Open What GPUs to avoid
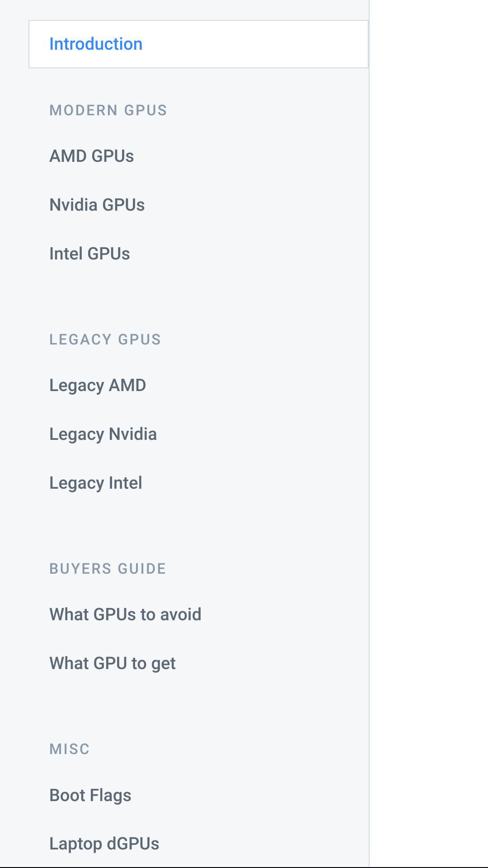The width and height of the screenshot is (488, 868). 125,614
